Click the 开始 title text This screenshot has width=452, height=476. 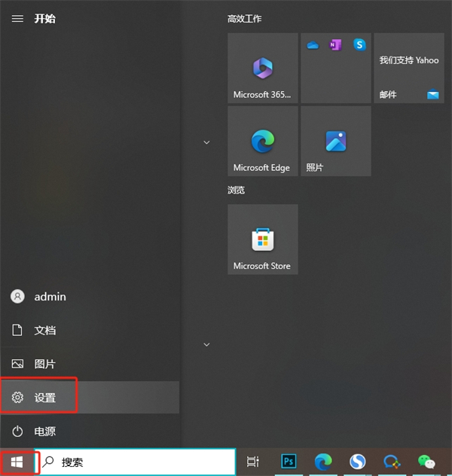(x=44, y=19)
